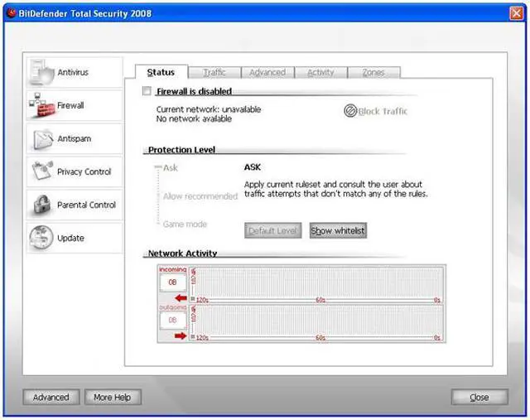The height and width of the screenshot is (420, 530).
Task: Switch to the Activity tab
Action: (320, 73)
